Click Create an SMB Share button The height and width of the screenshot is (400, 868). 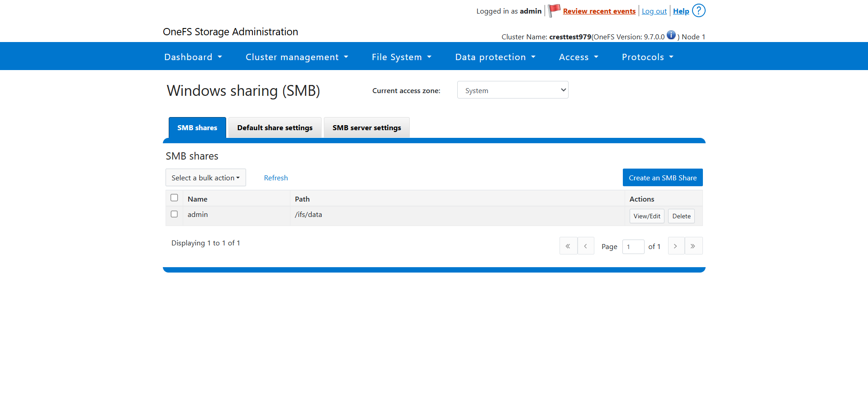pos(663,178)
